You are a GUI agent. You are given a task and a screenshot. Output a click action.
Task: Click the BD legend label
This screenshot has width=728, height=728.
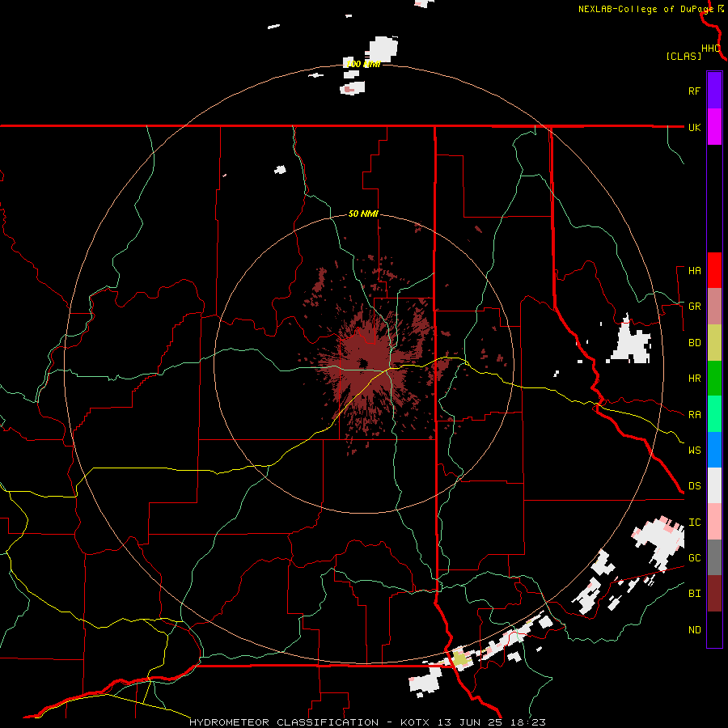tap(694, 343)
